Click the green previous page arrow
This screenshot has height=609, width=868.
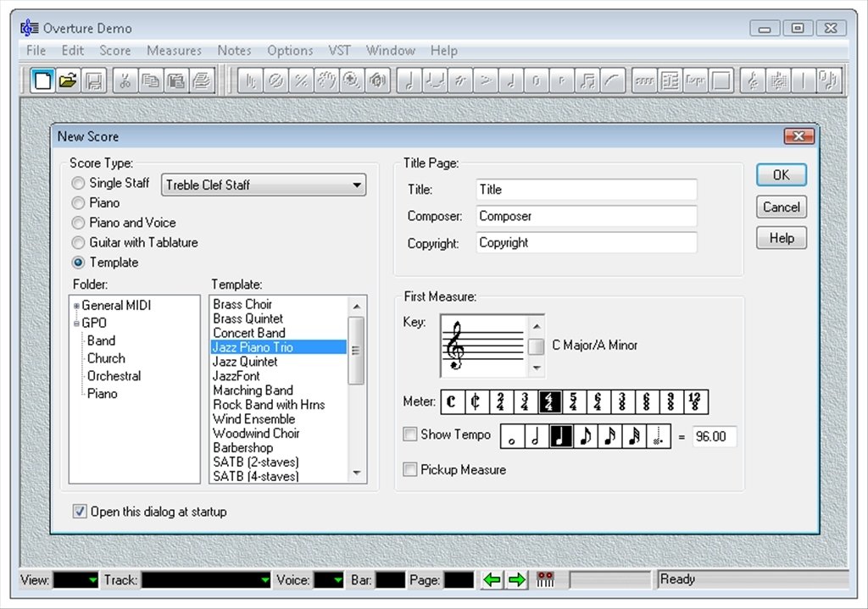(x=492, y=579)
